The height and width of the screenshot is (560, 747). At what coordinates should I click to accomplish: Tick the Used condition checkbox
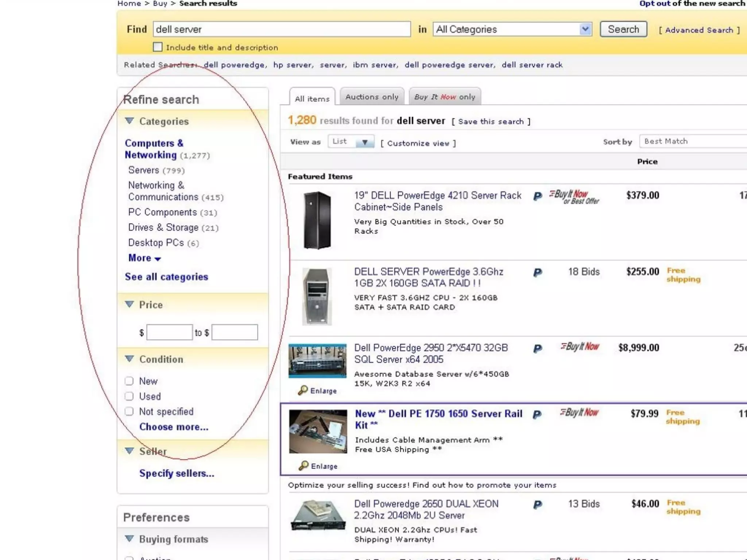[x=129, y=396]
